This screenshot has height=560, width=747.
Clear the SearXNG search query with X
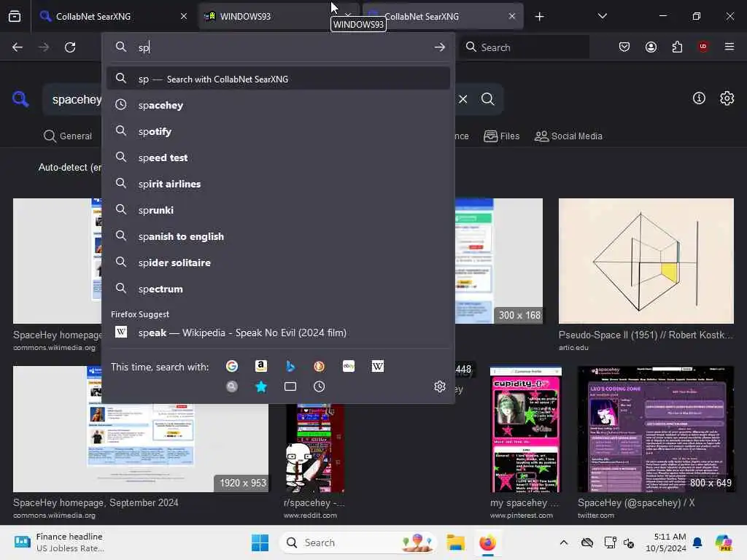point(463,99)
